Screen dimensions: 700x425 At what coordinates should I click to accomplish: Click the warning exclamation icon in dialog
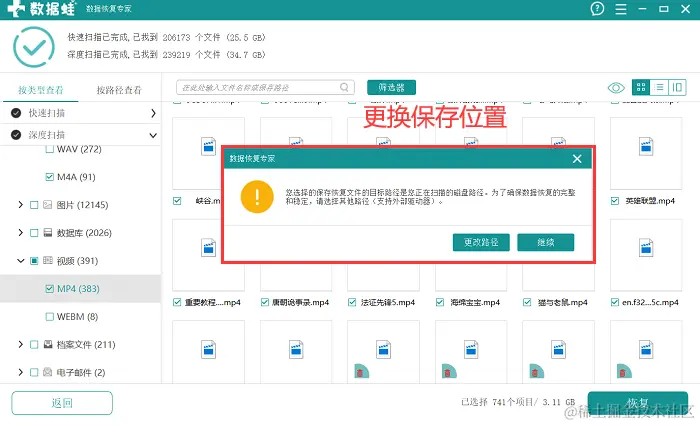(x=257, y=197)
